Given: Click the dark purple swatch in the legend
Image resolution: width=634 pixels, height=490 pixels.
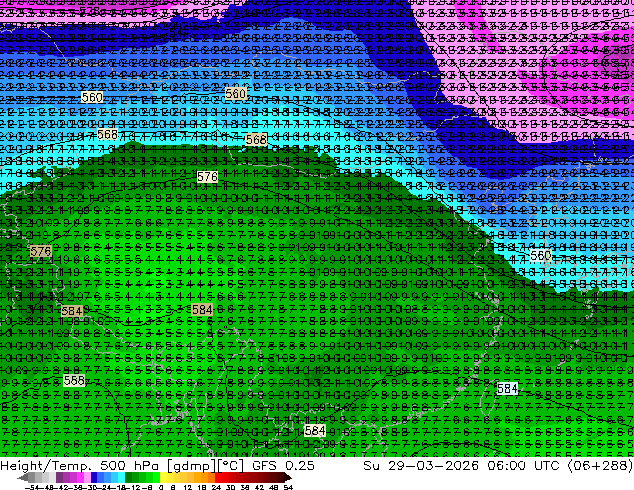Looking at the screenshot, I should tap(59, 477).
